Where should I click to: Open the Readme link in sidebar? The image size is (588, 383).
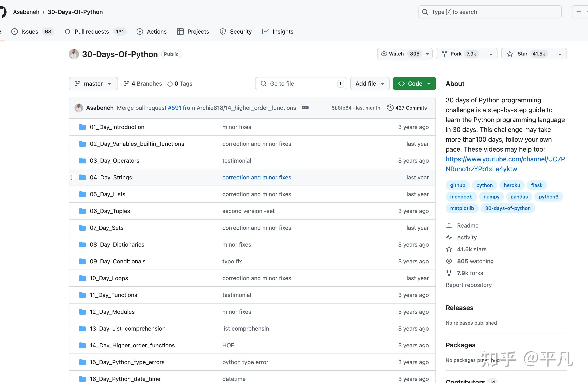462,225
